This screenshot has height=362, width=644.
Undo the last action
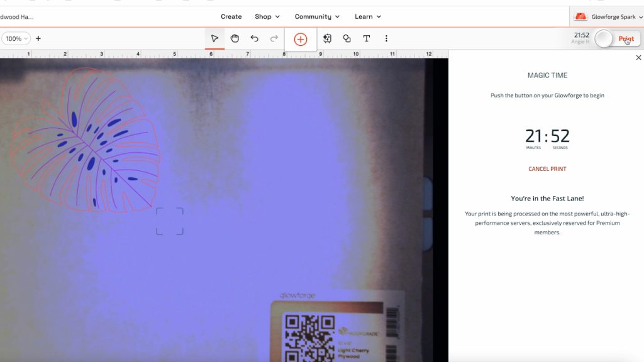(x=254, y=38)
